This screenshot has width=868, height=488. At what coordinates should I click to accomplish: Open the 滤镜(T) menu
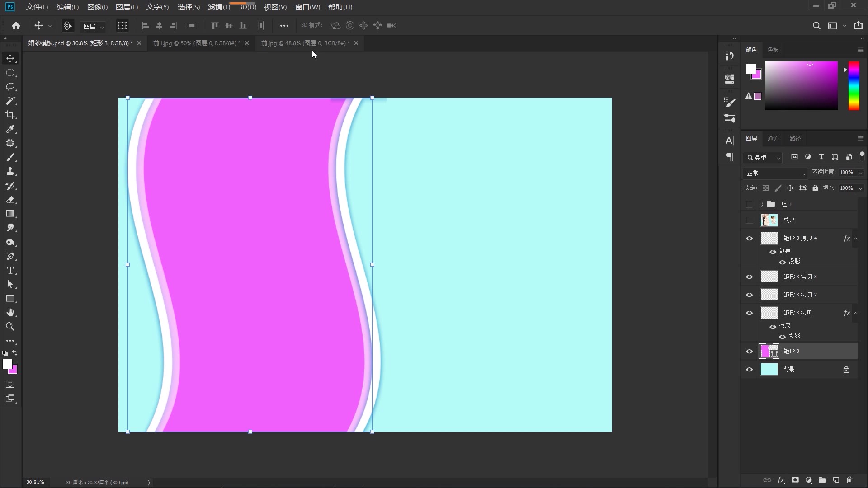click(219, 7)
